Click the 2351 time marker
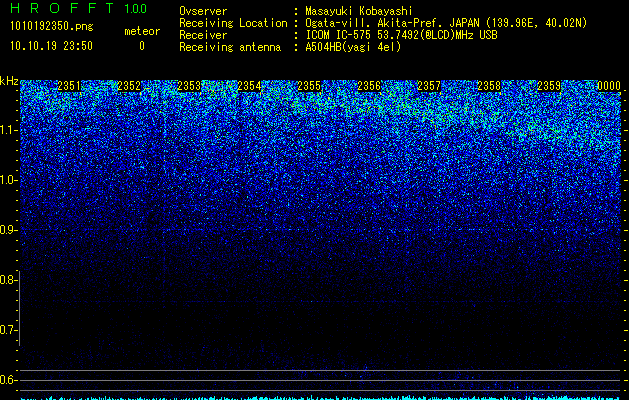Screen dimensions: 629x400 coord(69,86)
